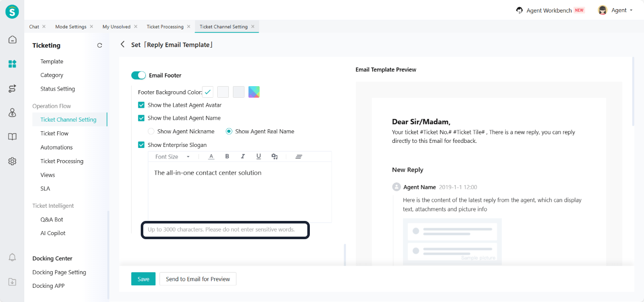This screenshot has height=302, width=644.
Task: Go back using the left arrow
Action: (123, 45)
